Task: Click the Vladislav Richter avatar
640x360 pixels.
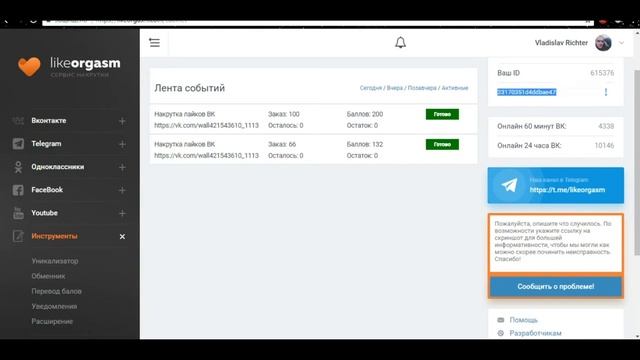Action: coord(603,42)
